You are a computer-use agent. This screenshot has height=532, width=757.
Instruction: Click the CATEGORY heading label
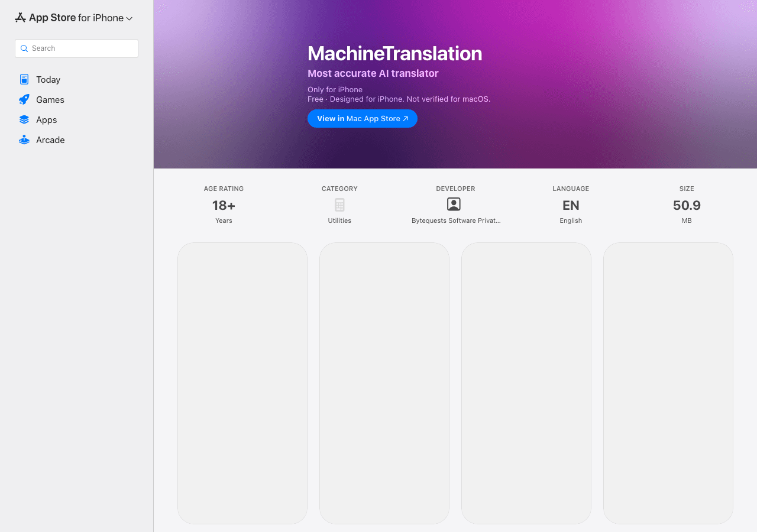(339, 189)
